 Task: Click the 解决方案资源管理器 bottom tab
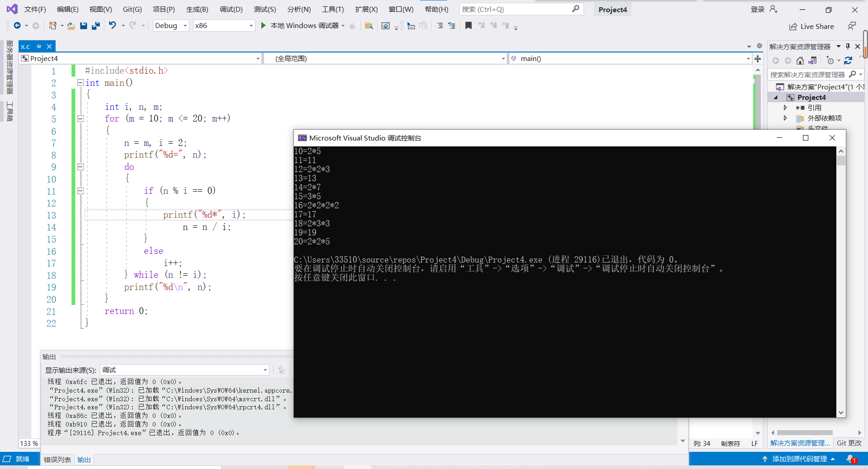[x=800, y=443]
